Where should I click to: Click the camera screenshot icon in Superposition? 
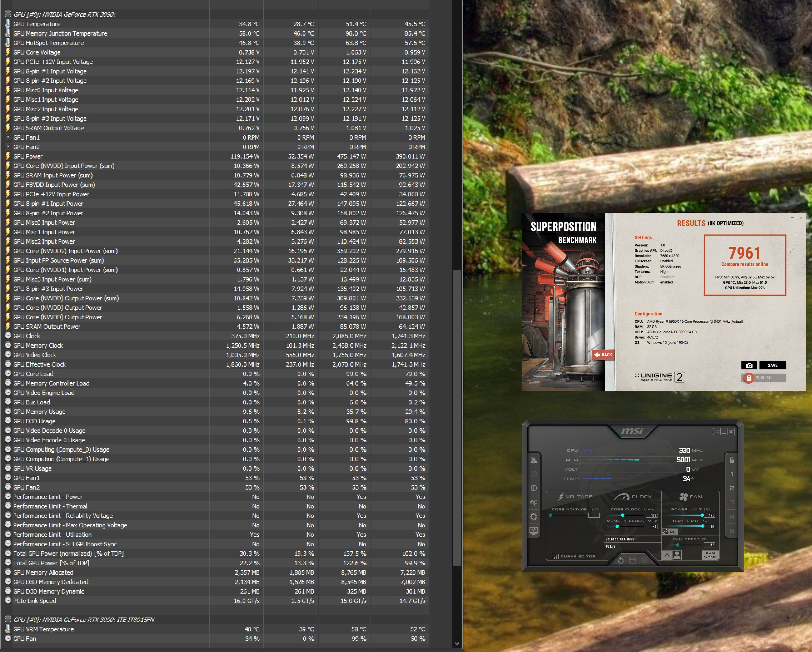pyautogui.click(x=749, y=365)
